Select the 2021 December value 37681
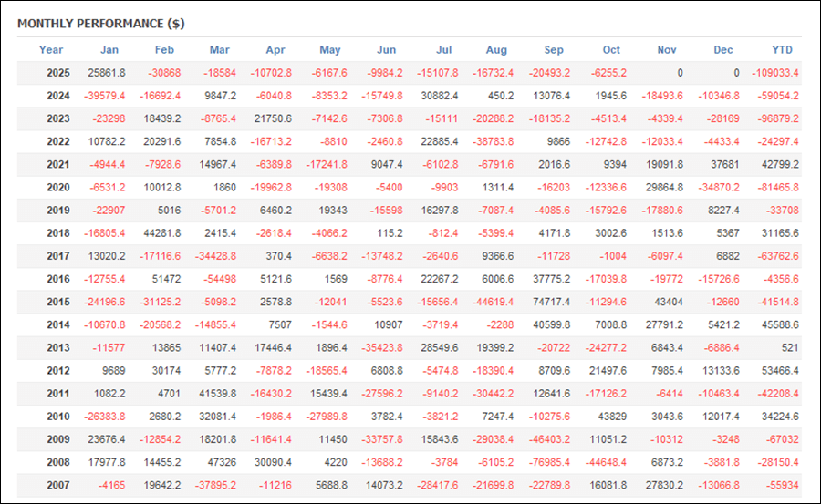Image resolution: width=821 pixels, height=504 pixels. 726,164
